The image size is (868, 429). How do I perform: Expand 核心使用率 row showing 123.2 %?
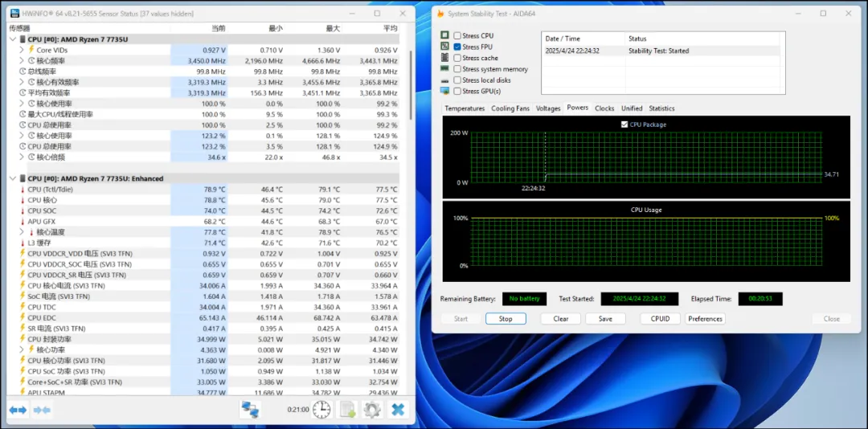(22, 136)
